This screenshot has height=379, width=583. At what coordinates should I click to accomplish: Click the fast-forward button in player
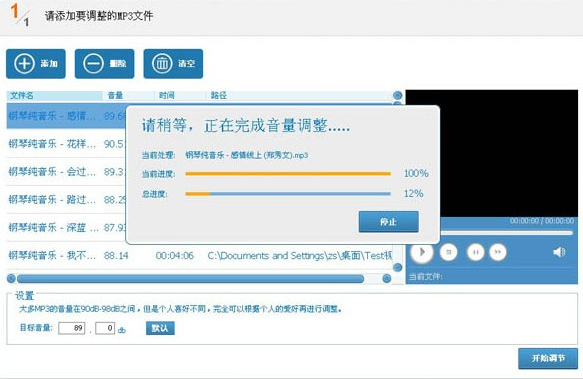[x=498, y=252]
